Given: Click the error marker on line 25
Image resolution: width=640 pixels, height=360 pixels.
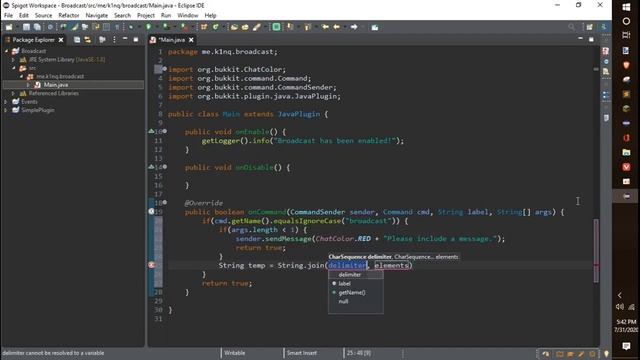Looking at the screenshot, I should [151, 265].
